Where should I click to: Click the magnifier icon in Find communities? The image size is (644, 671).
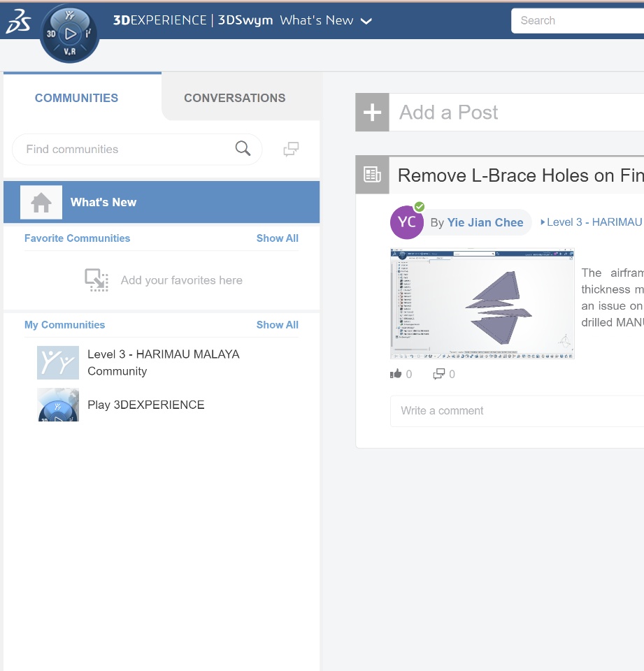243,148
